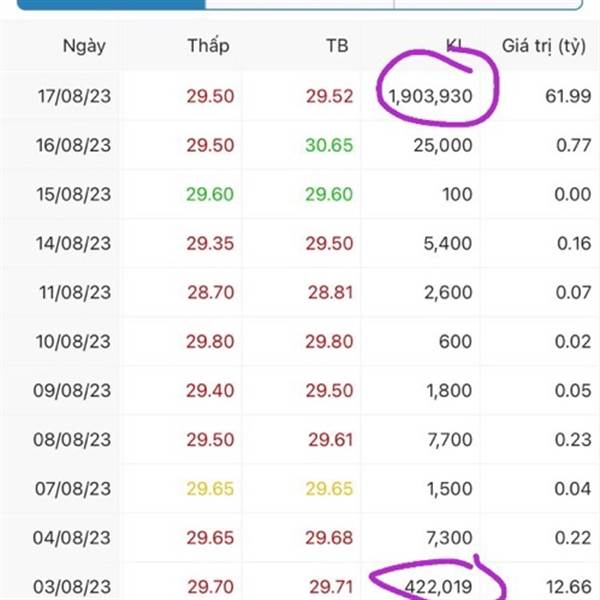Image resolution: width=600 pixels, height=600 pixels.
Task: Sort by TB column header
Action: [x=337, y=46]
